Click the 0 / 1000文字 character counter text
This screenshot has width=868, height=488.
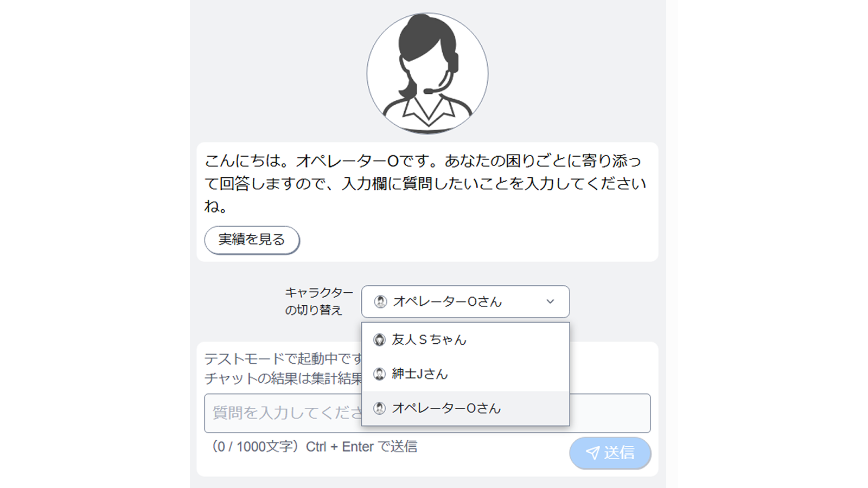pyautogui.click(x=254, y=447)
